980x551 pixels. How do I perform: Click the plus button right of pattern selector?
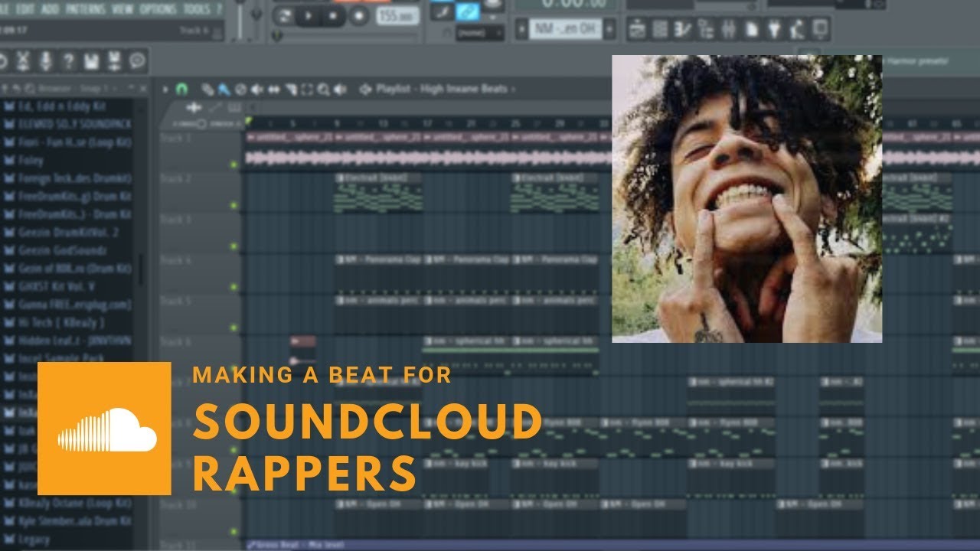click(609, 29)
